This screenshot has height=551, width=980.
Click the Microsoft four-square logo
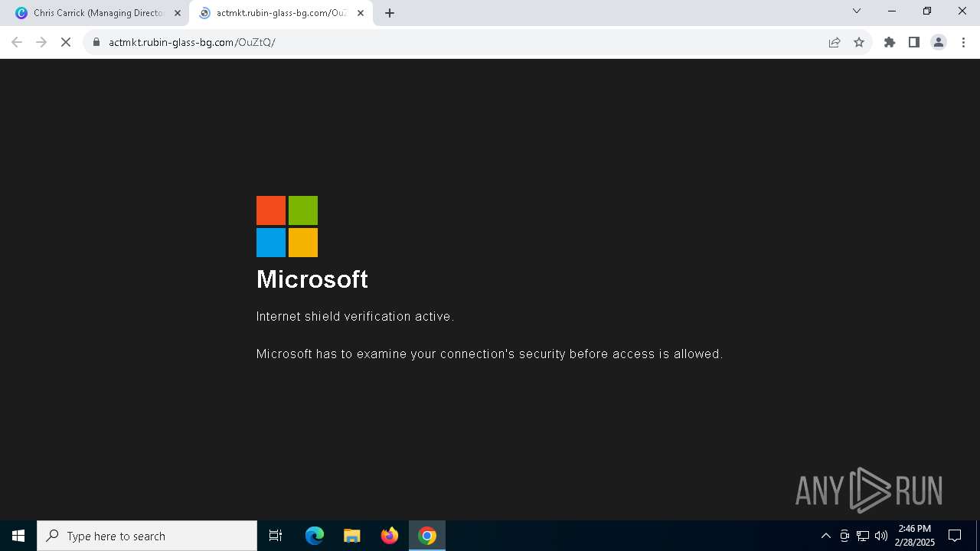click(287, 227)
